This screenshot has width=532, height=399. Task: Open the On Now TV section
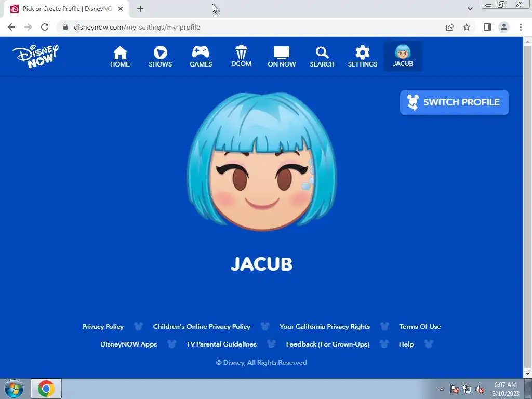pyautogui.click(x=282, y=57)
